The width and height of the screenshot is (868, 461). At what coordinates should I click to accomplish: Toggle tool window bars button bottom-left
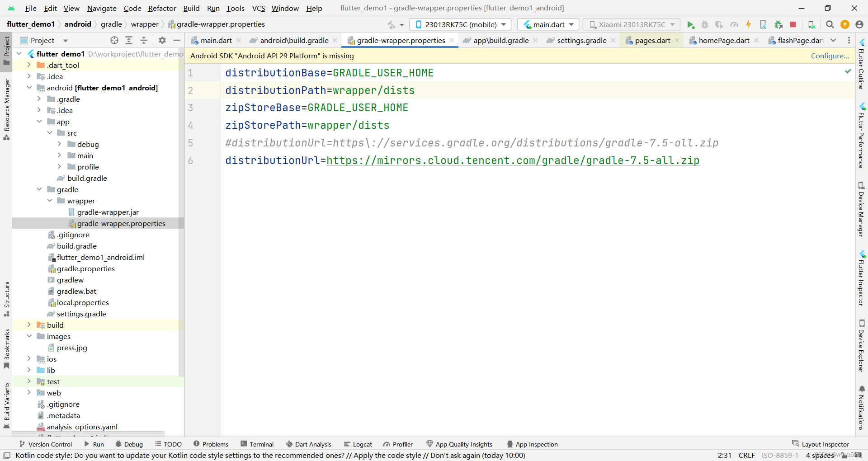pyautogui.click(x=7, y=455)
